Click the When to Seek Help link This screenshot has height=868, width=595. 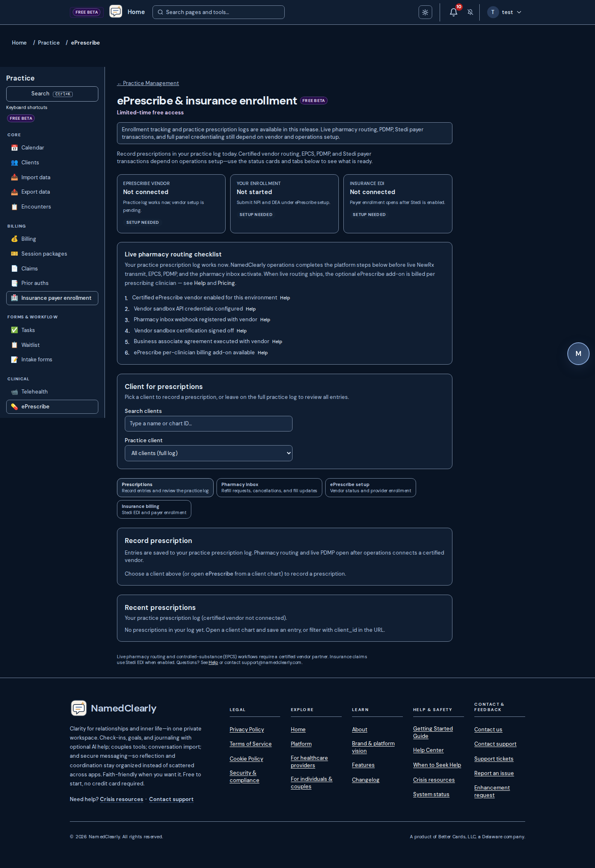pos(437,765)
